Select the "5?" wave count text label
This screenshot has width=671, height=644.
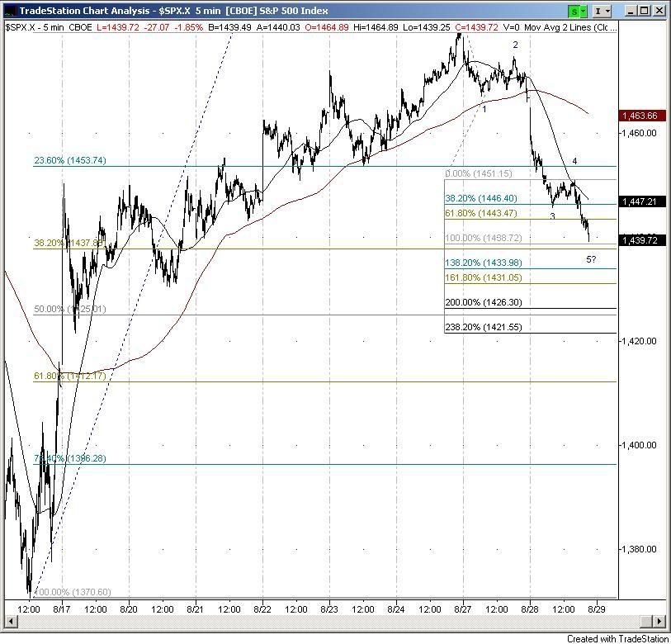(591, 259)
